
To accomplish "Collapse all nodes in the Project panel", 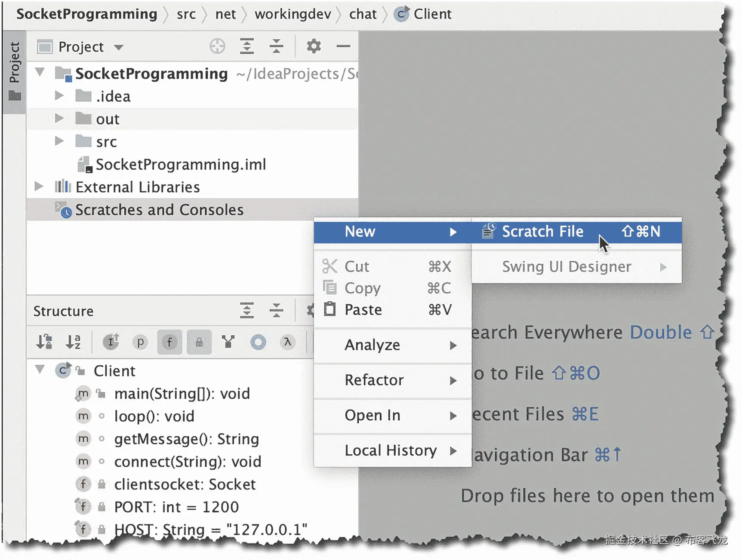I will coord(276,46).
